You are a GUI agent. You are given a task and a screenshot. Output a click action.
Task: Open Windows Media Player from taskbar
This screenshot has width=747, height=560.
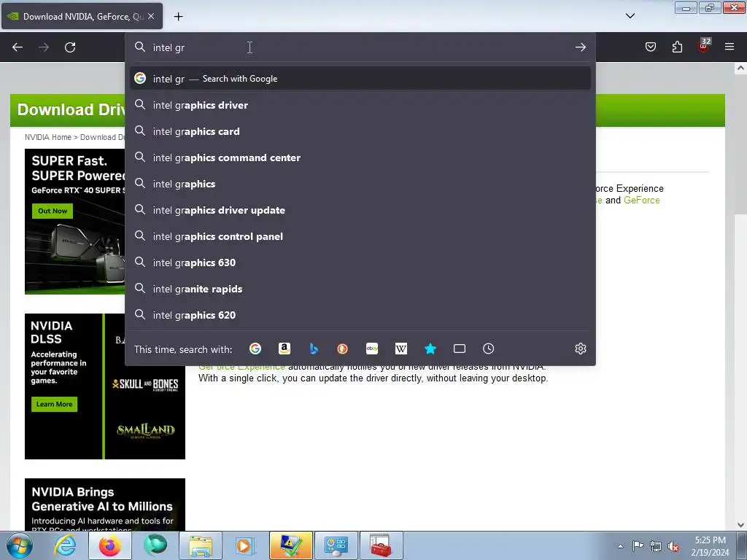tap(245, 545)
